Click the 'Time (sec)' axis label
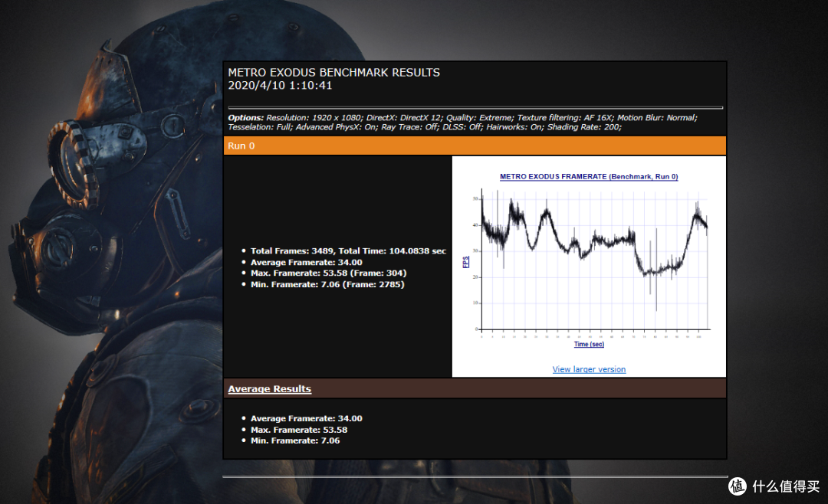This screenshot has width=828, height=504. pyautogui.click(x=589, y=344)
